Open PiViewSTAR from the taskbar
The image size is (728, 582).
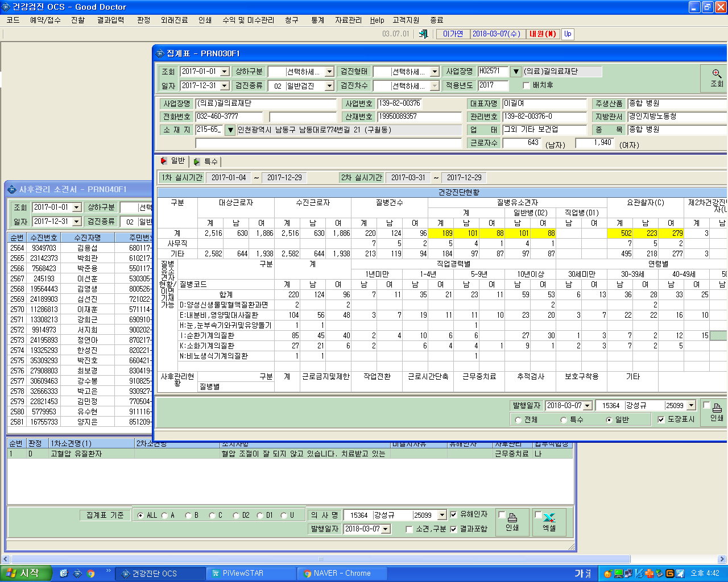point(251,573)
